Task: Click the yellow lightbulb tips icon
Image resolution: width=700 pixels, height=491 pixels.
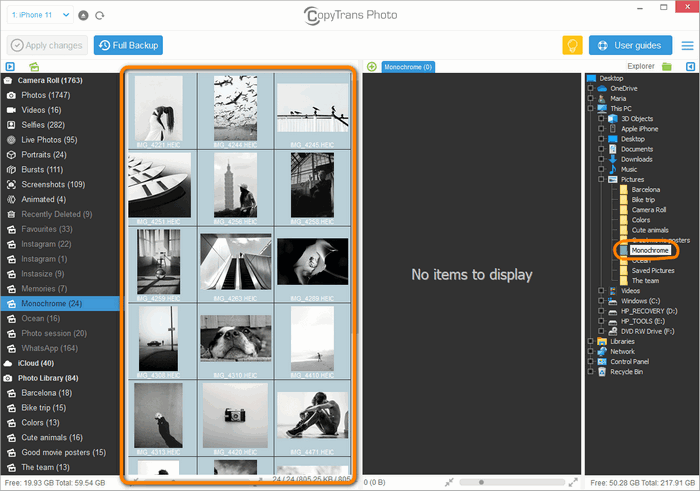Action: coord(572,45)
